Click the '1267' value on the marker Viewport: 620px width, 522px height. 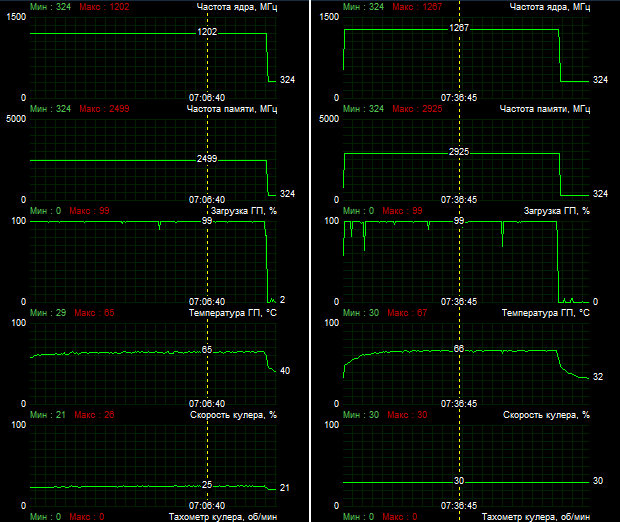point(459,28)
